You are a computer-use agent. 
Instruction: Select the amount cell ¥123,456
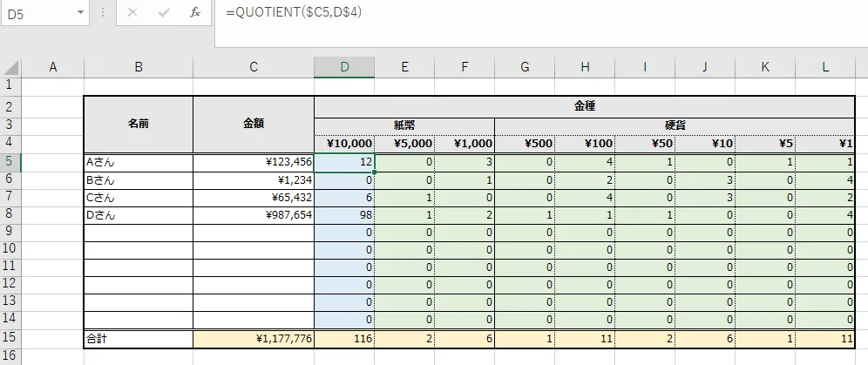254,163
